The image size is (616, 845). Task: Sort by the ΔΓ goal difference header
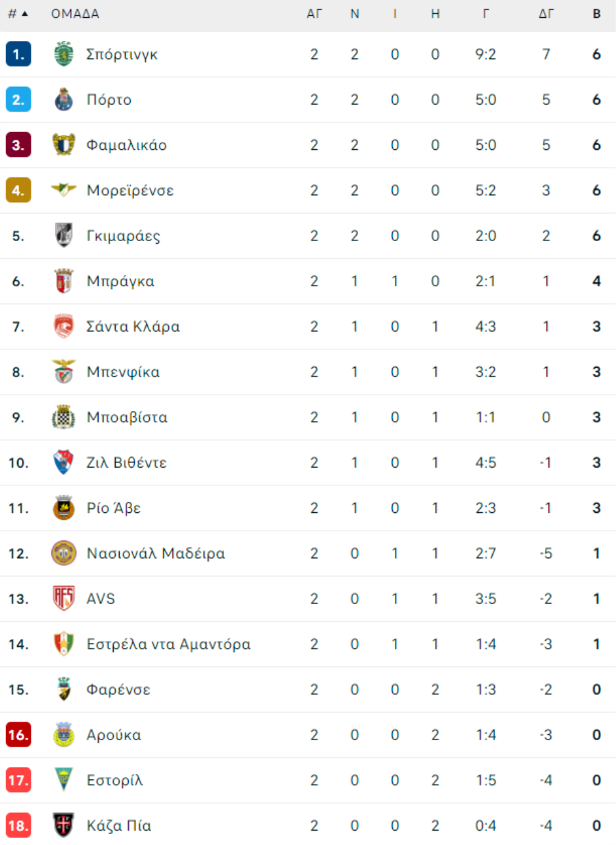point(546,14)
